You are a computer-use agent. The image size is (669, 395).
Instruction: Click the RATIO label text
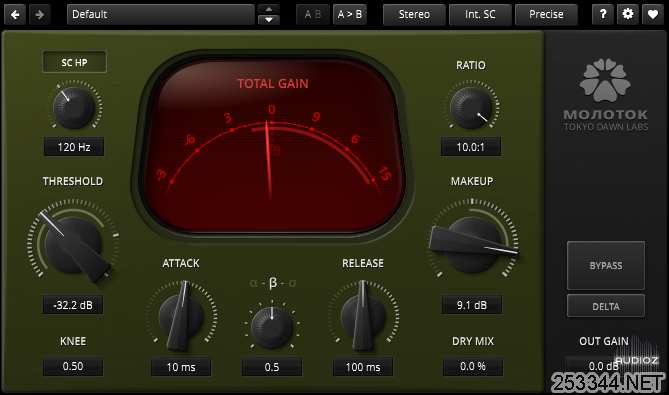click(471, 65)
